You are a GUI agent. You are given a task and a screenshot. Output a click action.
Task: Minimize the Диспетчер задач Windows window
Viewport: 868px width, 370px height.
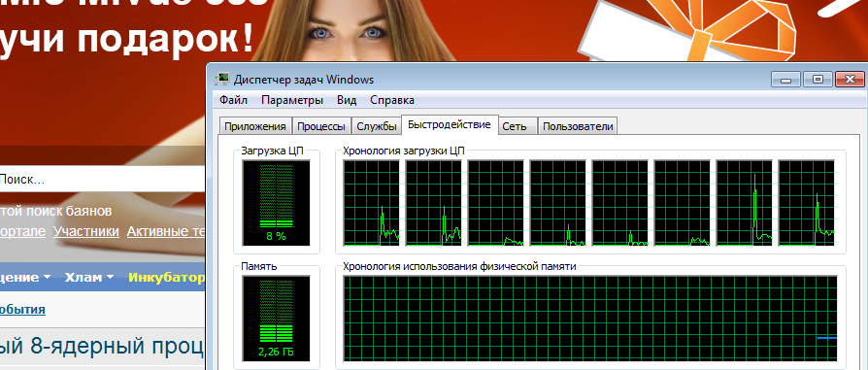tap(785, 80)
